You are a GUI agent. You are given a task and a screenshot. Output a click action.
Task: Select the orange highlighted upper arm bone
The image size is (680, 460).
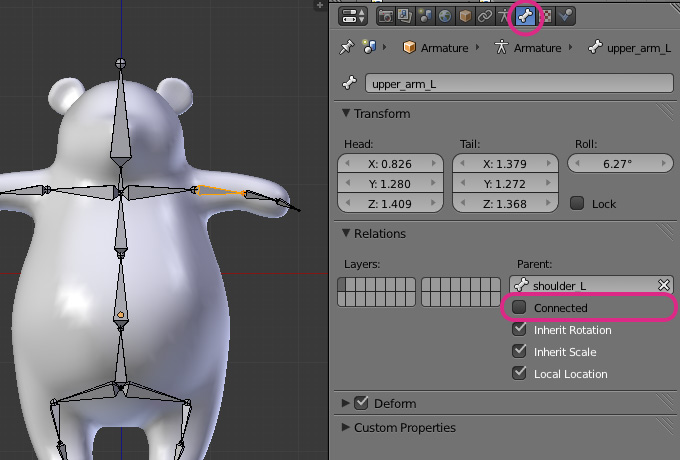pyautogui.click(x=220, y=191)
